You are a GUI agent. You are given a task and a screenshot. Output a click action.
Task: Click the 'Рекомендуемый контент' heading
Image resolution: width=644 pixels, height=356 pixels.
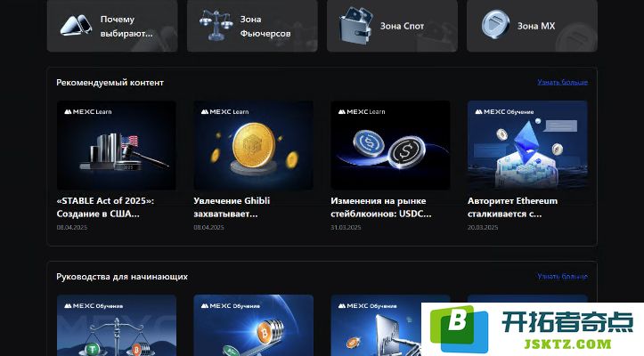[x=110, y=83]
